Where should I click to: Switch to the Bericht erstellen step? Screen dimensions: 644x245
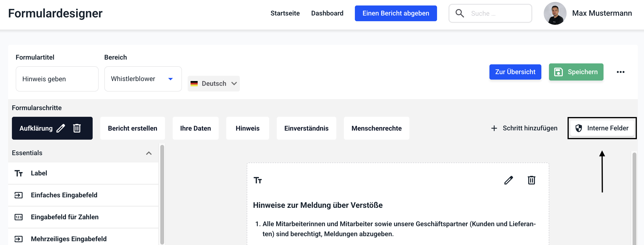pyautogui.click(x=132, y=128)
